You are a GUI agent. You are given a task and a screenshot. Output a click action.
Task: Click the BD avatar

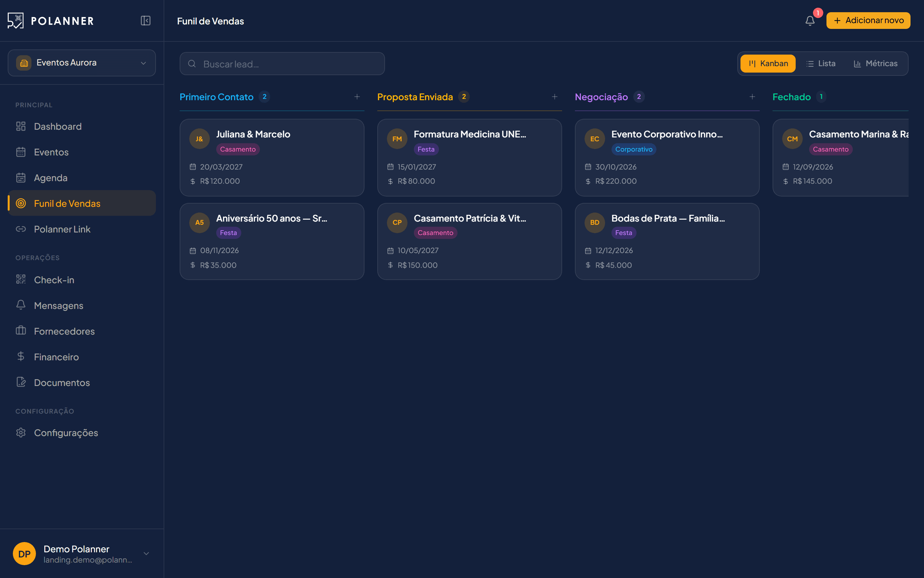tap(595, 223)
